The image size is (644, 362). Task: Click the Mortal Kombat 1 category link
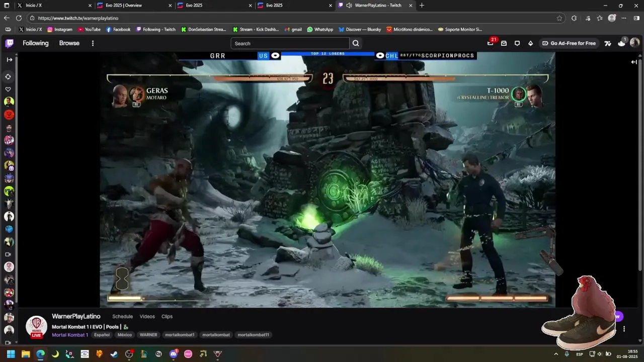click(70, 335)
